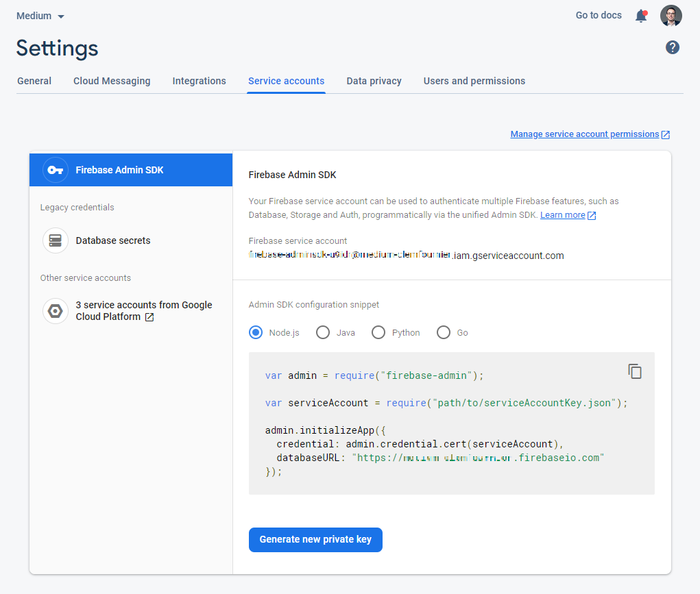Viewport: 700px width, 594px height.
Task: Go to docs from the header
Action: point(598,14)
